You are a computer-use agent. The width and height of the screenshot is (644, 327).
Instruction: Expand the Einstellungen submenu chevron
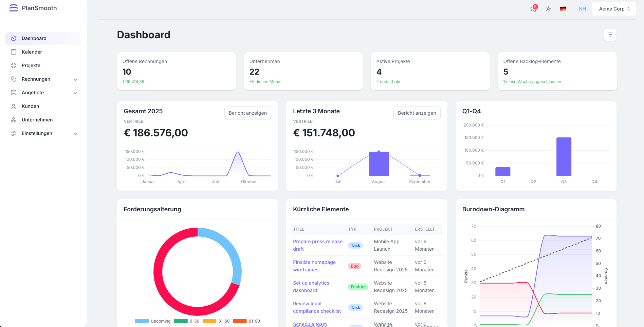click(x=75, y=134)
